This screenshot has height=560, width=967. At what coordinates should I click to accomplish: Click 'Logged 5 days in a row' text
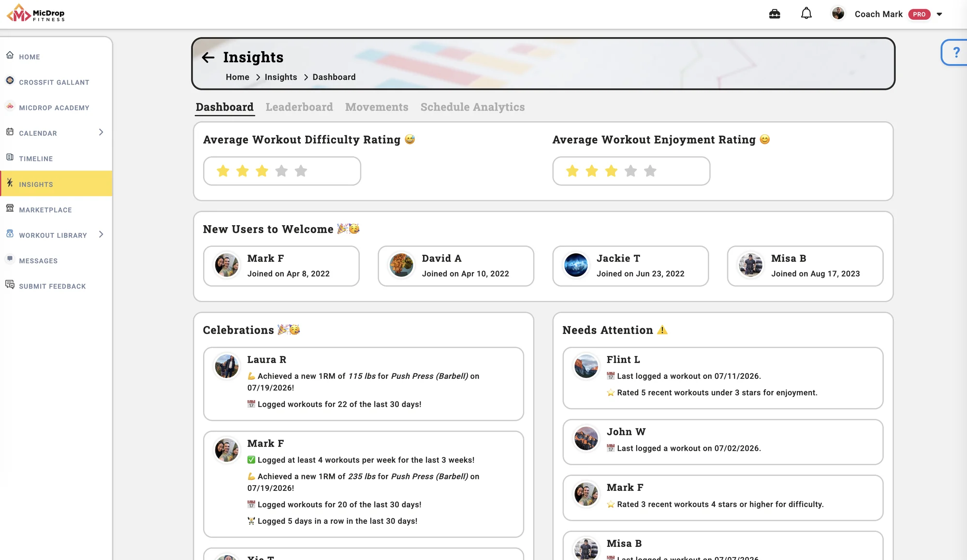[x=337, y=521]
